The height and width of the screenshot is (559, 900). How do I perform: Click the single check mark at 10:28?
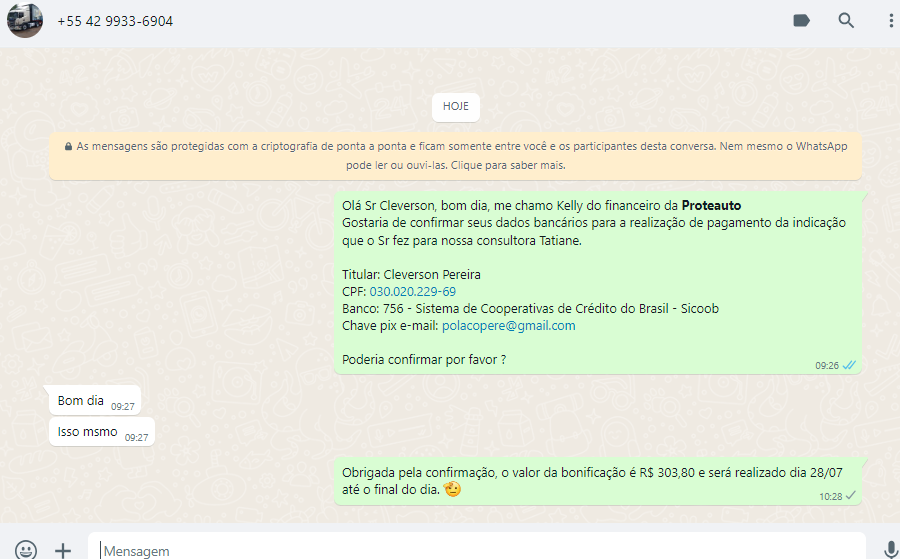coord(851,495)
